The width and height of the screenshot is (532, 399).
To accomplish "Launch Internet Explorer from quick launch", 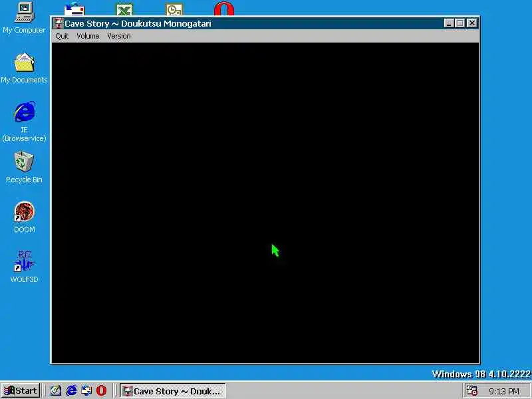I will (71, 390).
